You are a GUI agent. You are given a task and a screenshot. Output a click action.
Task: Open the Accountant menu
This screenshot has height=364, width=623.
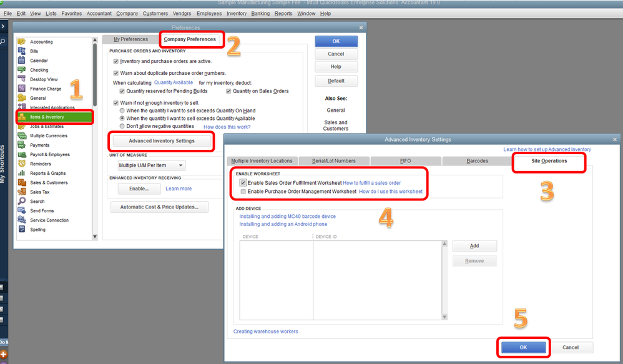(x=99, y=14)
